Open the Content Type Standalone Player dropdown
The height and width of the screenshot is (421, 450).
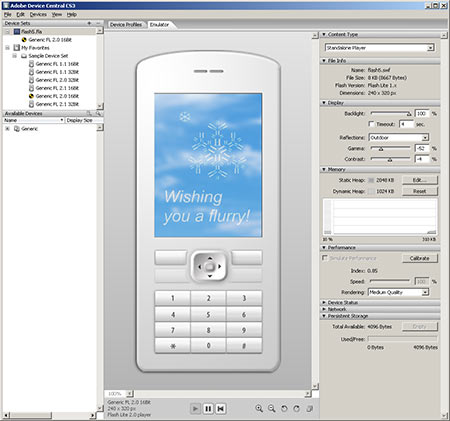(x=380, y=48)
